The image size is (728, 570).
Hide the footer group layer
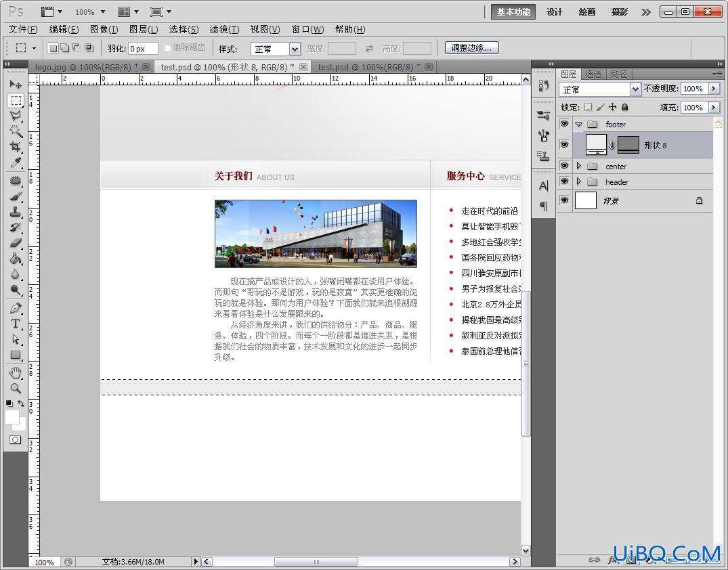564,124
